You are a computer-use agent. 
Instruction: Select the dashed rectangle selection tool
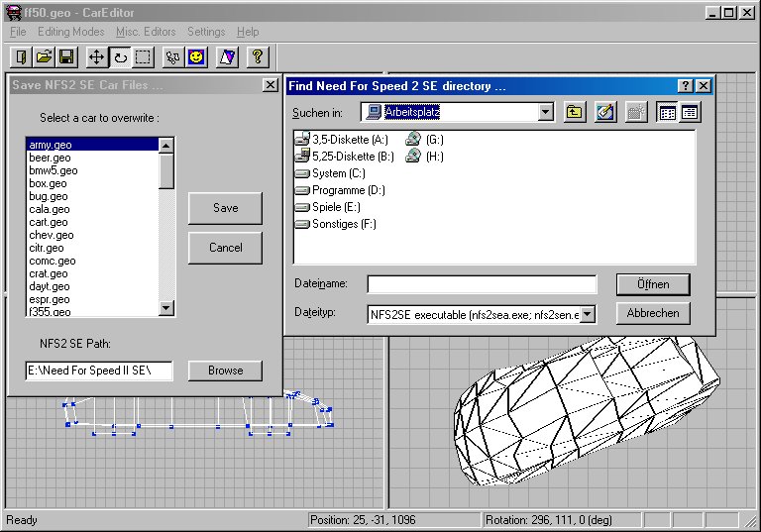pos(143,57)
